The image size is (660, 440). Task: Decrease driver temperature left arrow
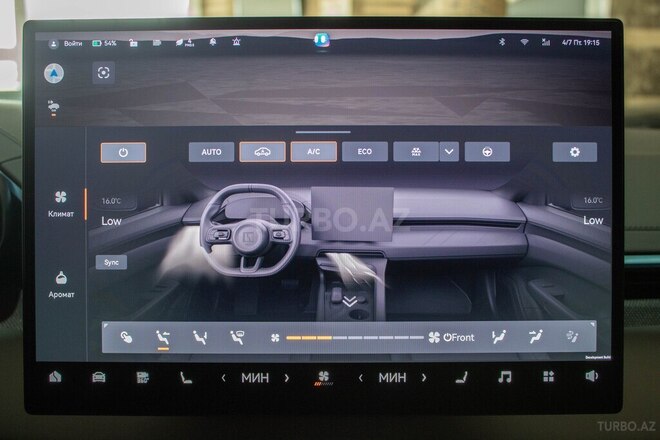click(x=224, y=378)
